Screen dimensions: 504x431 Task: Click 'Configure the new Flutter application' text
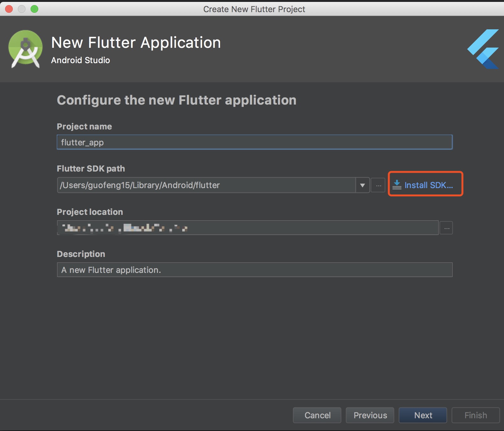coord(176,100)
